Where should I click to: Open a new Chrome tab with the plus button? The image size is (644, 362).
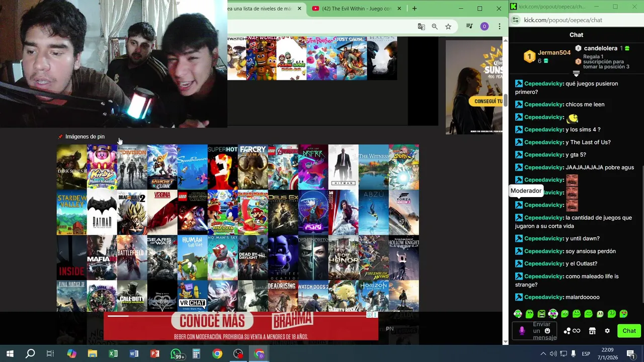(x=415, y=9)
